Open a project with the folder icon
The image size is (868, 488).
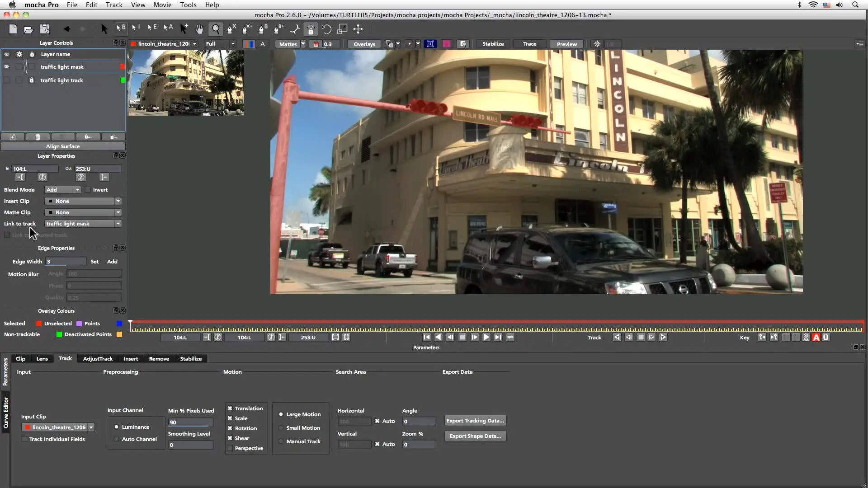(28, 29)
